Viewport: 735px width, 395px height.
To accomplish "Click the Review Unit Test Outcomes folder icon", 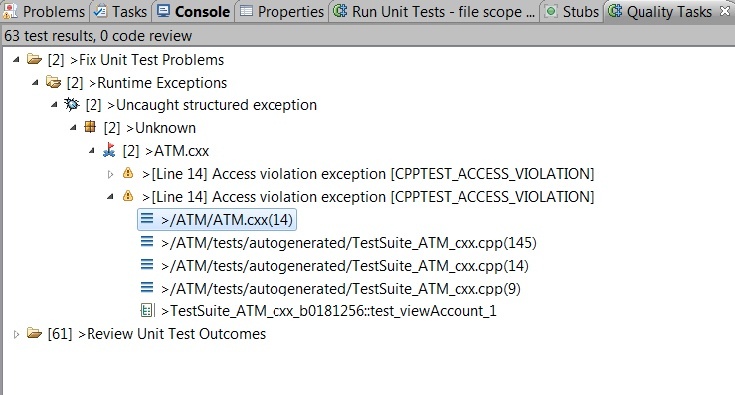I will click(x=34, y=333).
